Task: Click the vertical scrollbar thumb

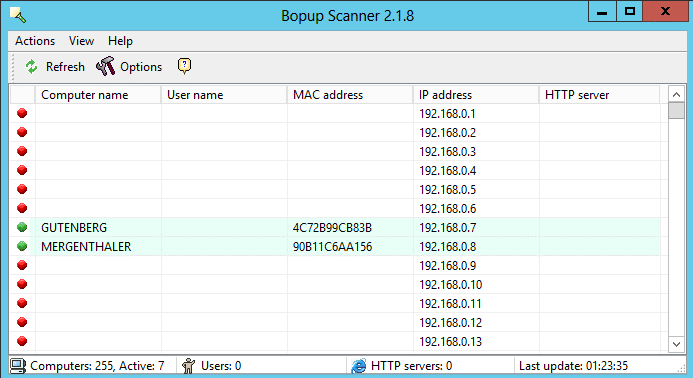Action: tap(676, 111)
